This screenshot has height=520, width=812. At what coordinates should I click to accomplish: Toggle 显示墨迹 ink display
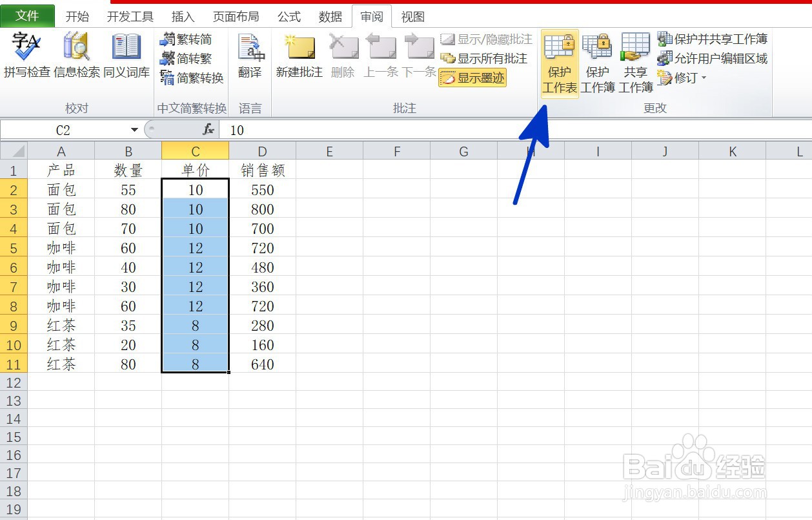[x=478, y=78]
